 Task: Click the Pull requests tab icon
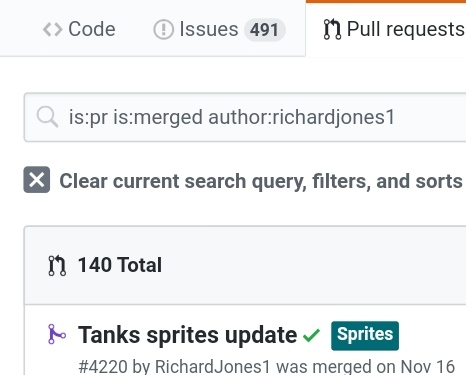tap(332, 29)
